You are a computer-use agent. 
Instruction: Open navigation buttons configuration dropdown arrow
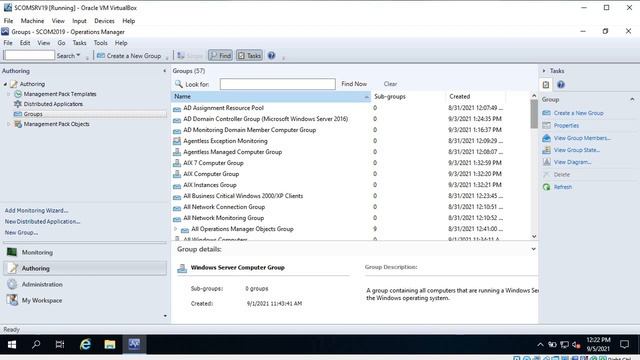tap(165, 316)
